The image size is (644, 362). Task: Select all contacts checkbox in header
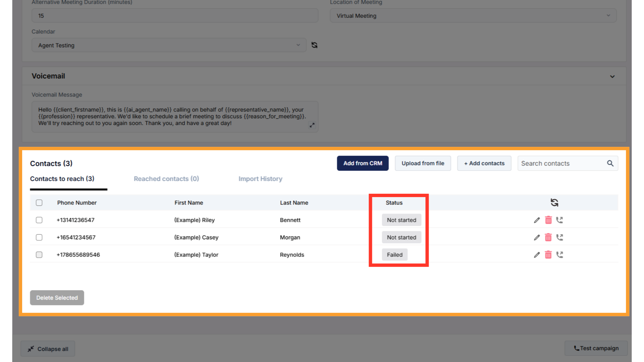point(39,203)
